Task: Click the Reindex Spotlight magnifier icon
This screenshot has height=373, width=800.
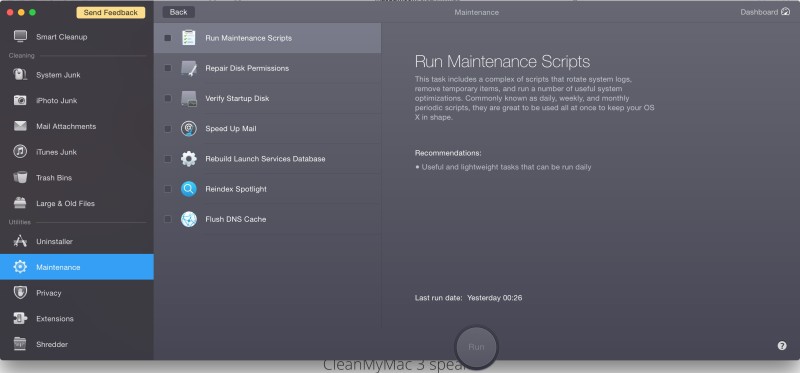Action: click(189, 189)
